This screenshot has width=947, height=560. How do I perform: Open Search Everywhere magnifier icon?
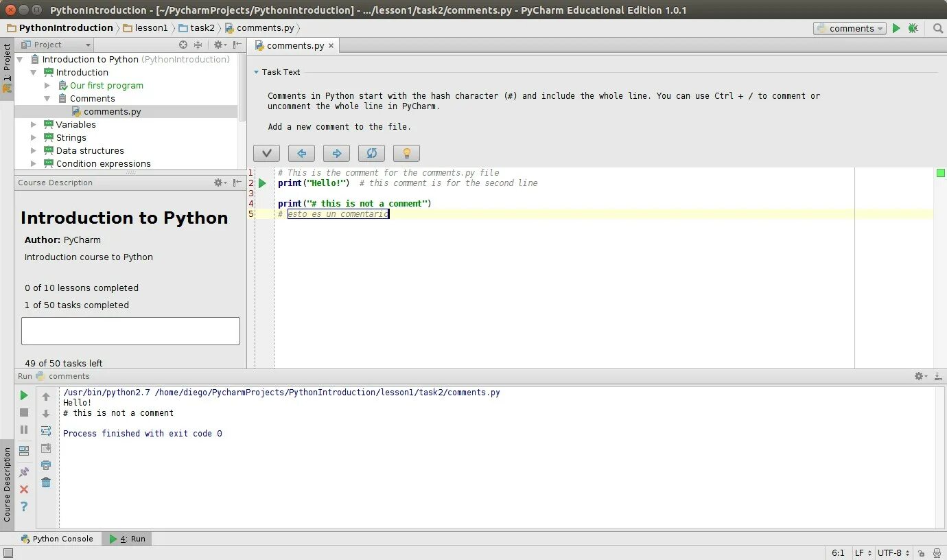click(x=938, y=28)
